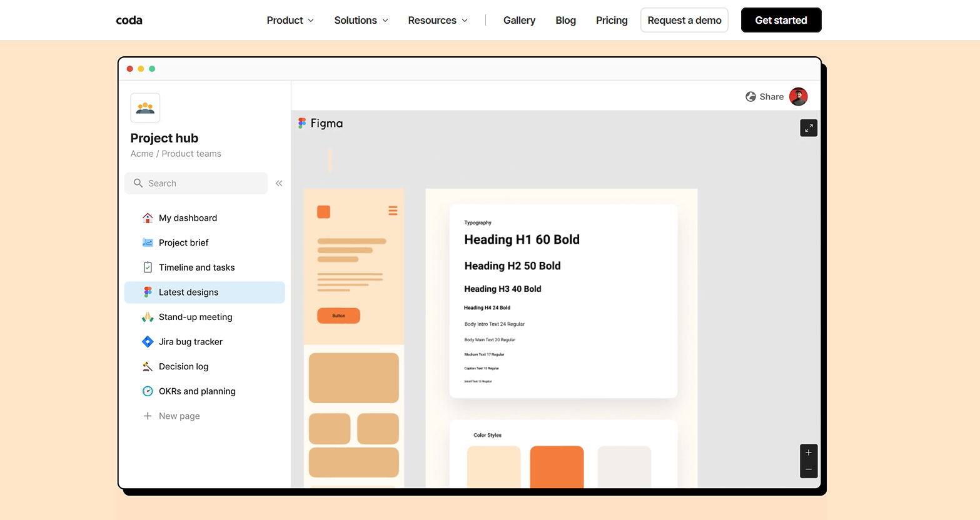Click the Get started button
The image size is (980, 520).
click(781, 20)
